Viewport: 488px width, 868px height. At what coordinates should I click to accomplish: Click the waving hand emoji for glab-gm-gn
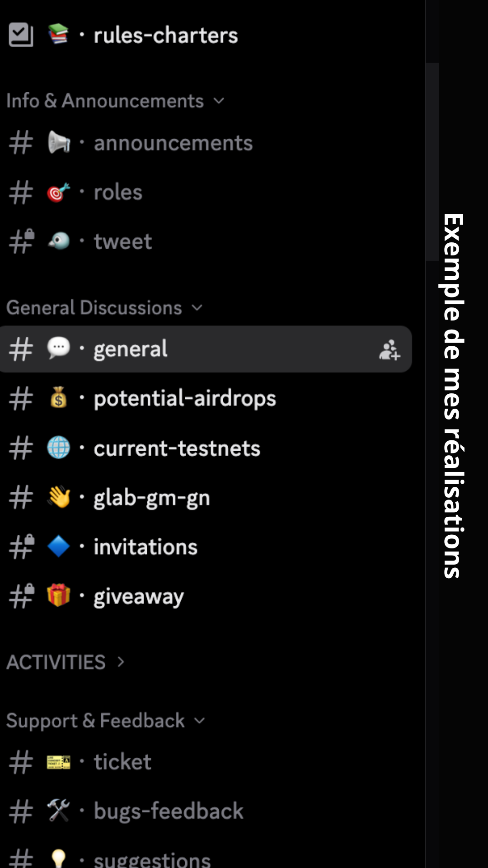pos(59,497)
